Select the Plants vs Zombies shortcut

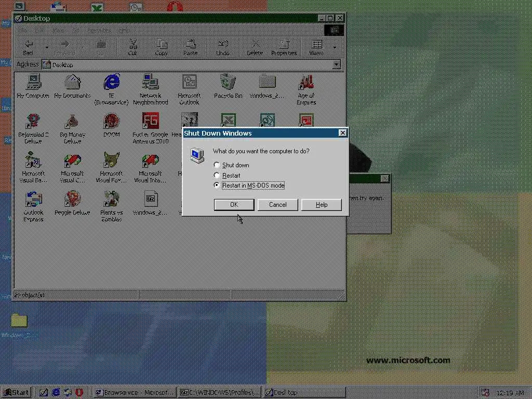[111, 207]
